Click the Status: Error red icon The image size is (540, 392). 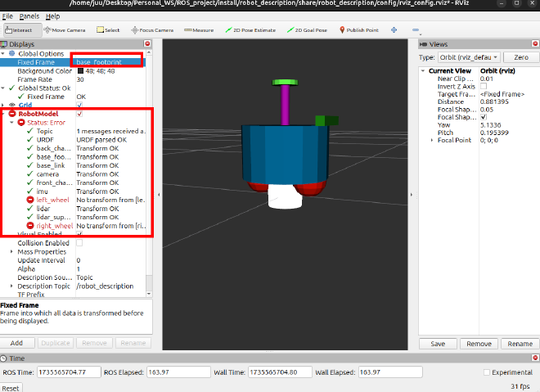(x=21, y=122)
